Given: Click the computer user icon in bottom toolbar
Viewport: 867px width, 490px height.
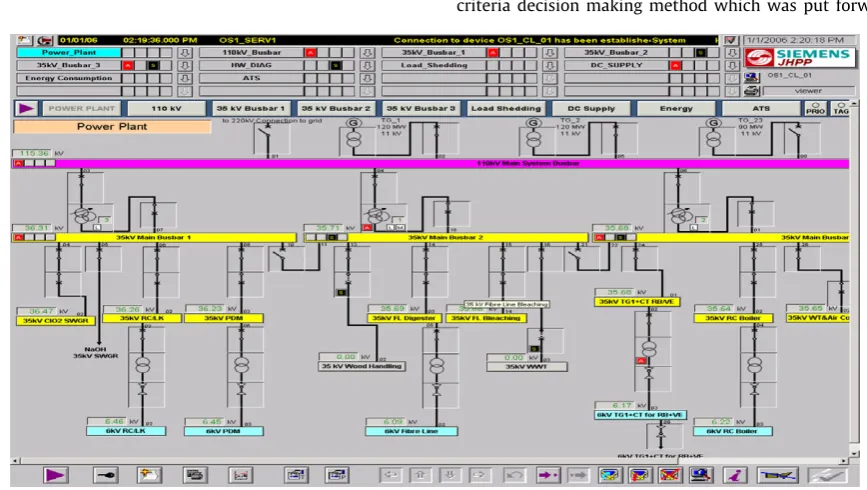Looking at the screenshot, I should (x=701, y=475).
